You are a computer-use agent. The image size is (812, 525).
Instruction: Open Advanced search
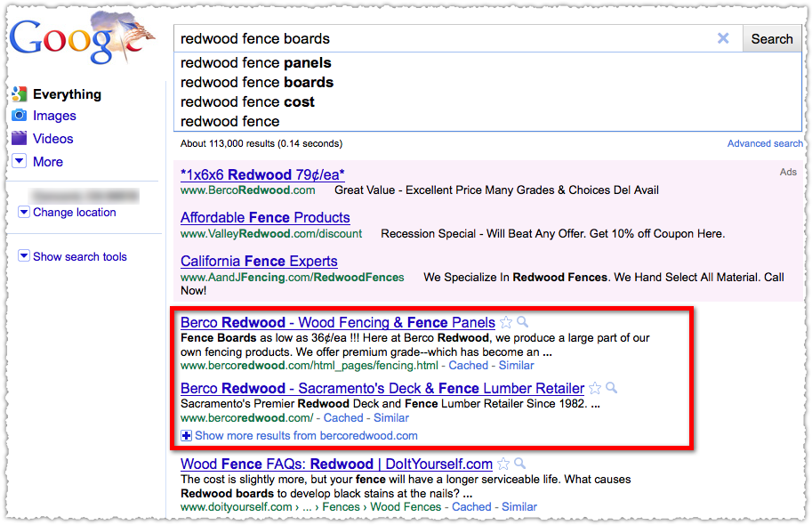(x=764, y=143)
